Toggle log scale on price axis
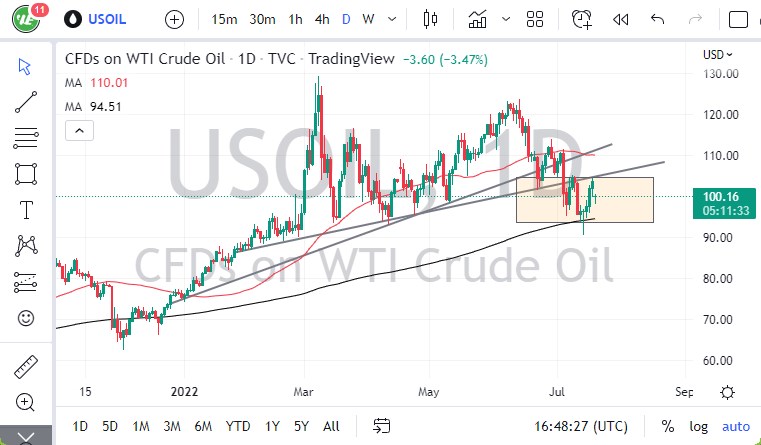761x445 pixels. pos(696,425)
